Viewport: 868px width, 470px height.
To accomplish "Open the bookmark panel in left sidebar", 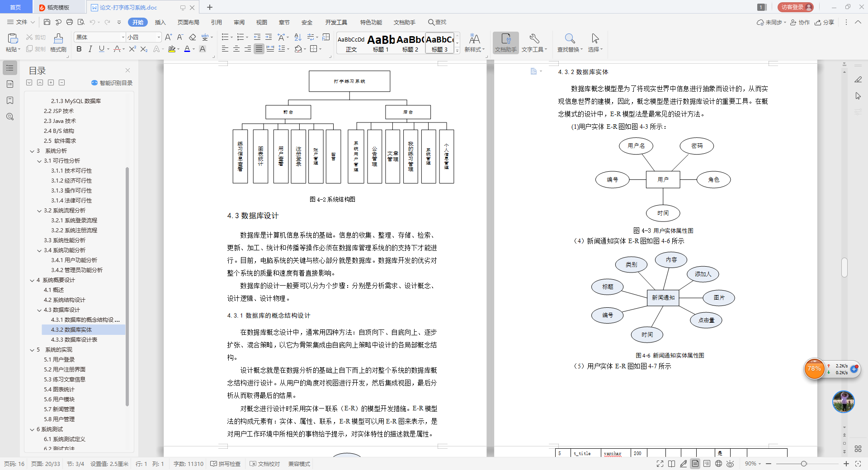I will point(10,100).
